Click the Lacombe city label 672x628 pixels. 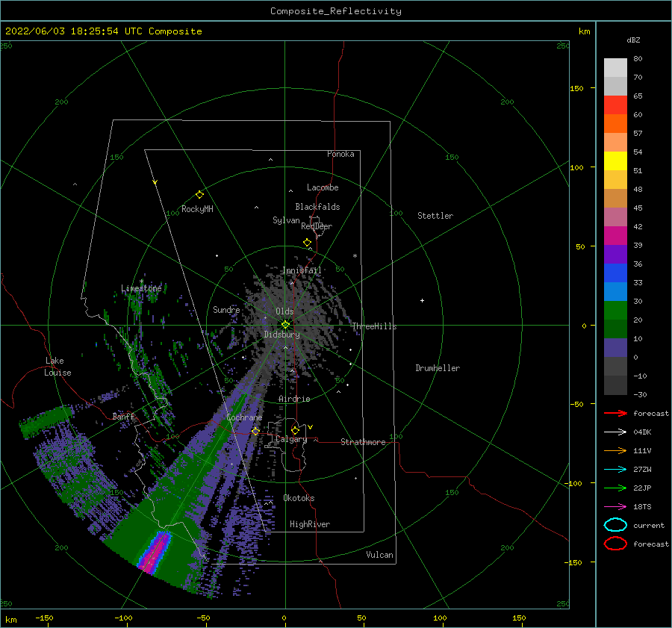click(323, 187)
